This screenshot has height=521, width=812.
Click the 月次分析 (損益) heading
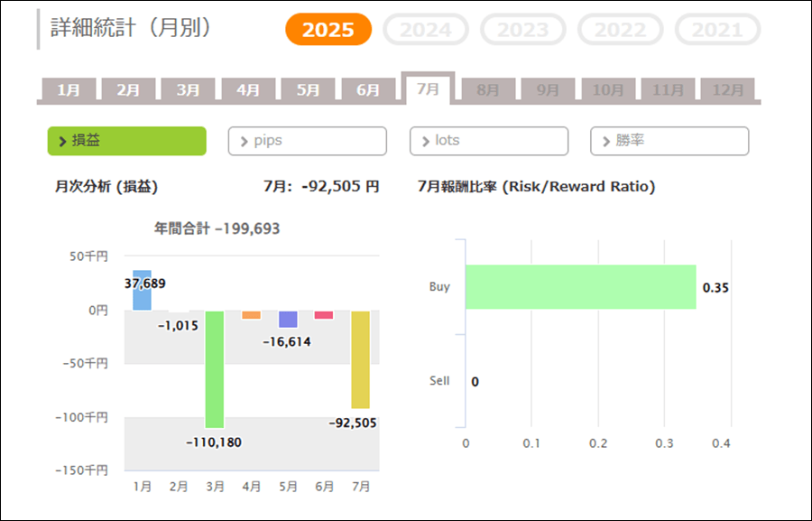click(x=106, y=187)
